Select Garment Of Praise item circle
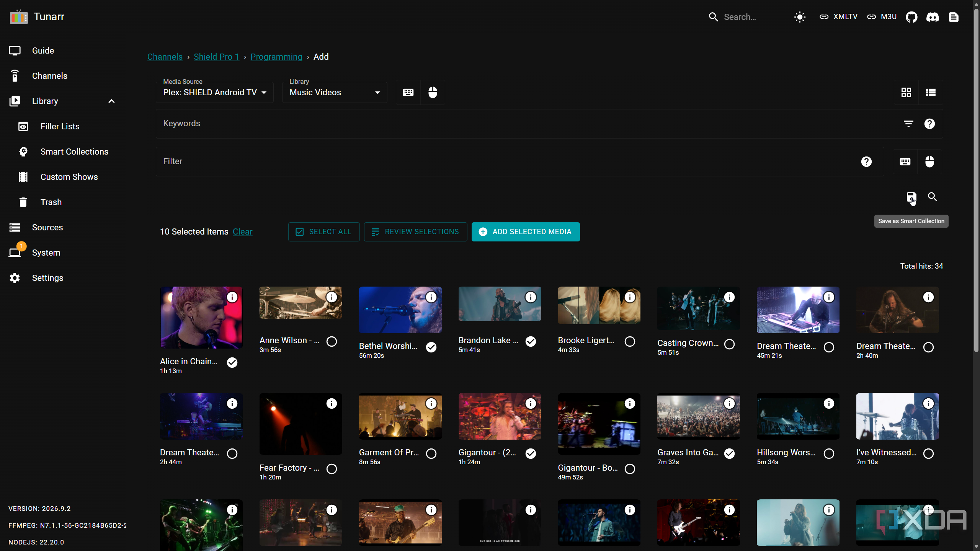Image resolution: width=980 pixels, height=551 pixels. pyautogui.click(x=431, y=453)
